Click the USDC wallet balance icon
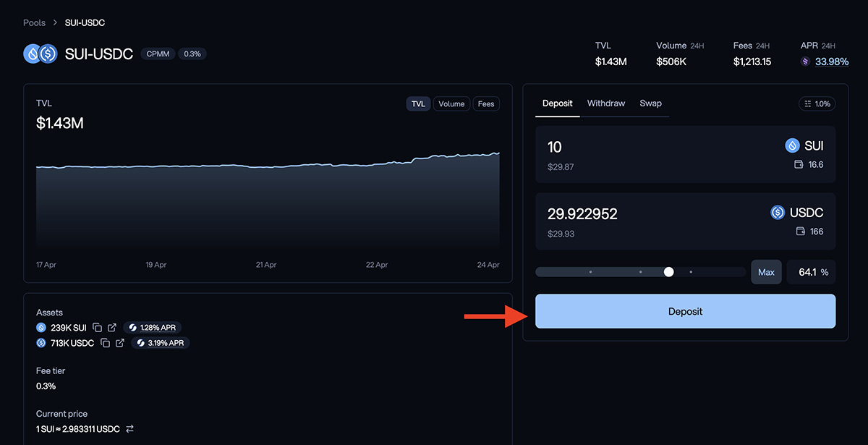 [801, 232]
